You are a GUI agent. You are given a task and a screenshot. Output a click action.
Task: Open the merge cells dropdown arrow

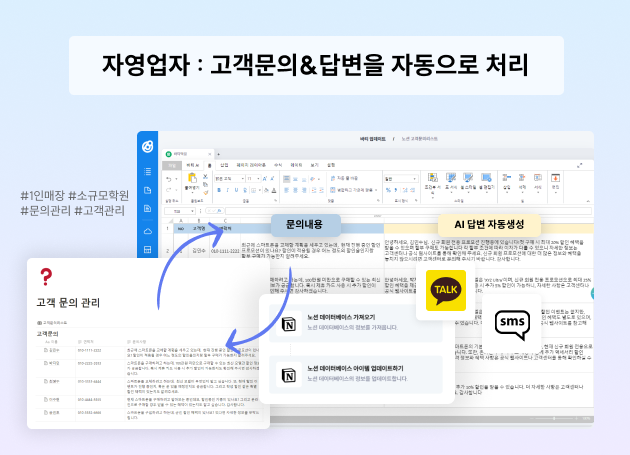376,190
